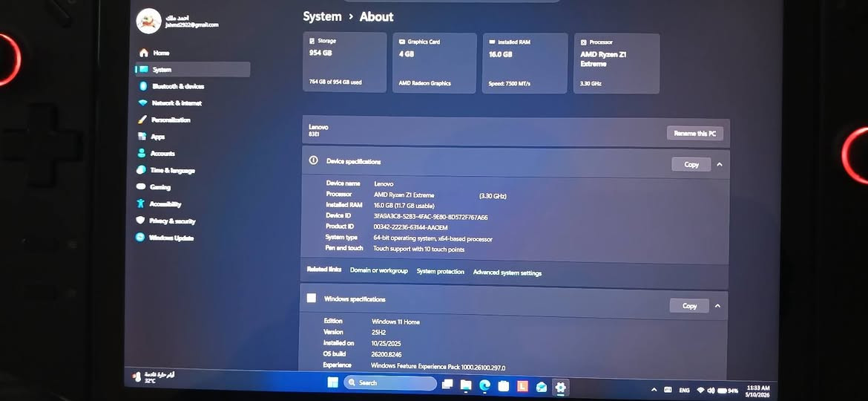Click the Version 25H2 value
Screen dimensions: 868x401
click(x=379, y=333)
